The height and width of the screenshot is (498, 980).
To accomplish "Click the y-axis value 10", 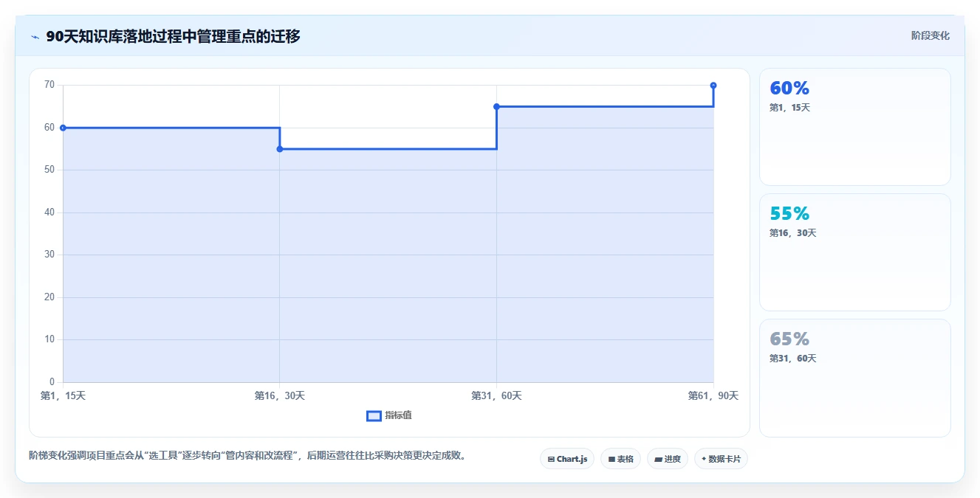I will click(49, 339).
